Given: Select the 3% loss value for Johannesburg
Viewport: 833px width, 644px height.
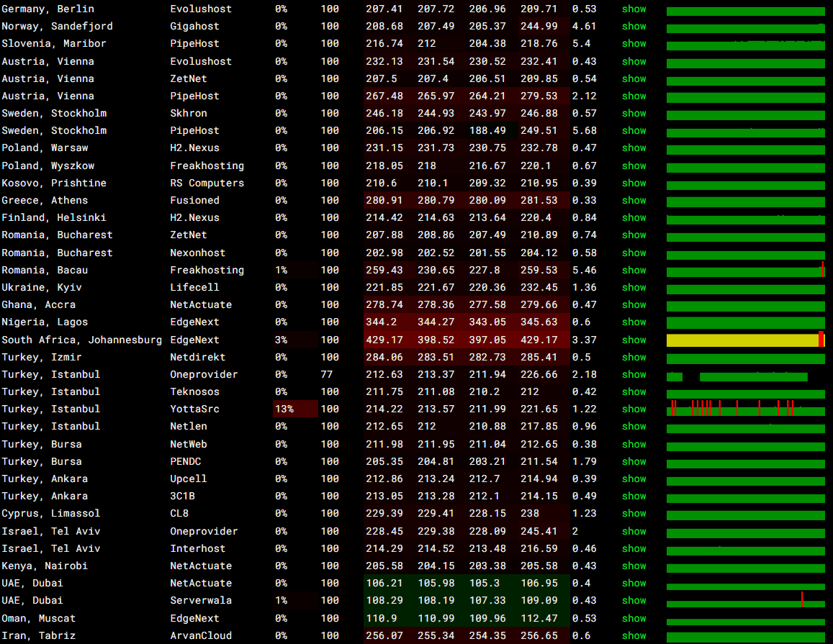Looking at the screenshot, I should coord(281,340).
